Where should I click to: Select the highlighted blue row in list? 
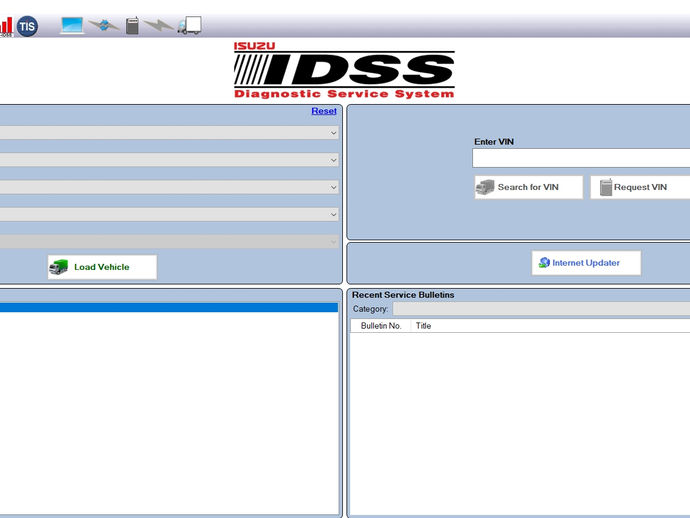pyautogui.click(x=169, y=307)
